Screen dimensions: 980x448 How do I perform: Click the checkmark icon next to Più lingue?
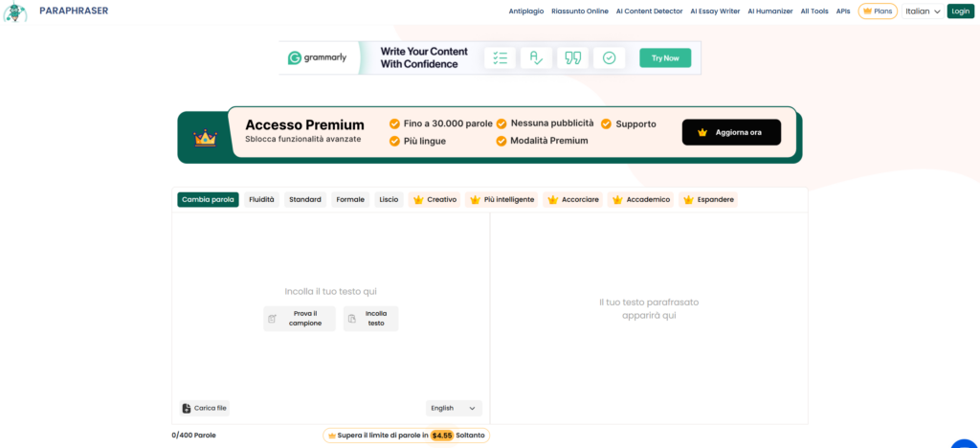tap(394, 142)
